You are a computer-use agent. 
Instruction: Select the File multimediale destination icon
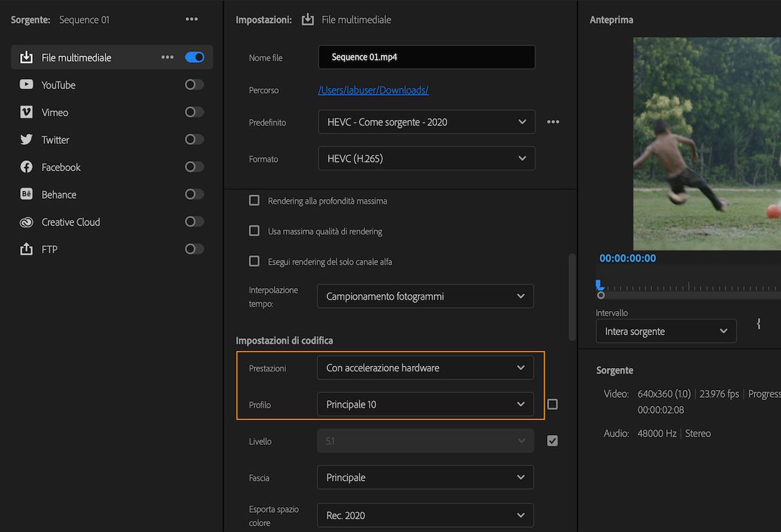click(x=26, y=56)
